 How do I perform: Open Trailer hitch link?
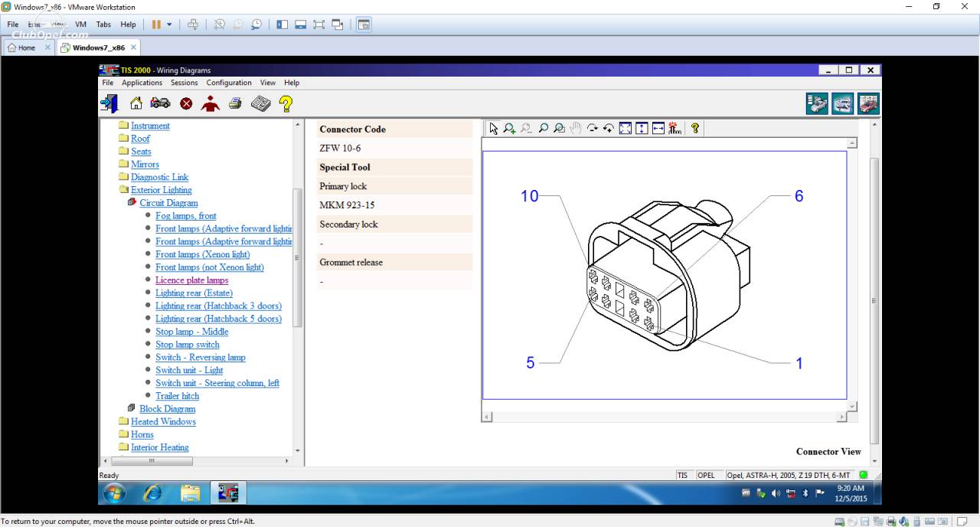pyautogui.click(x=178, y=396)
